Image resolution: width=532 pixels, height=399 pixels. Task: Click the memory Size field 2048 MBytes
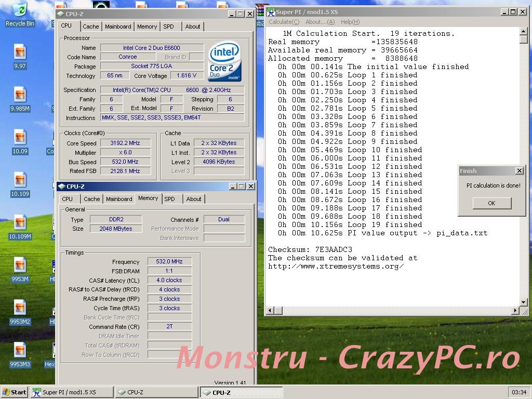click(116, 229)
